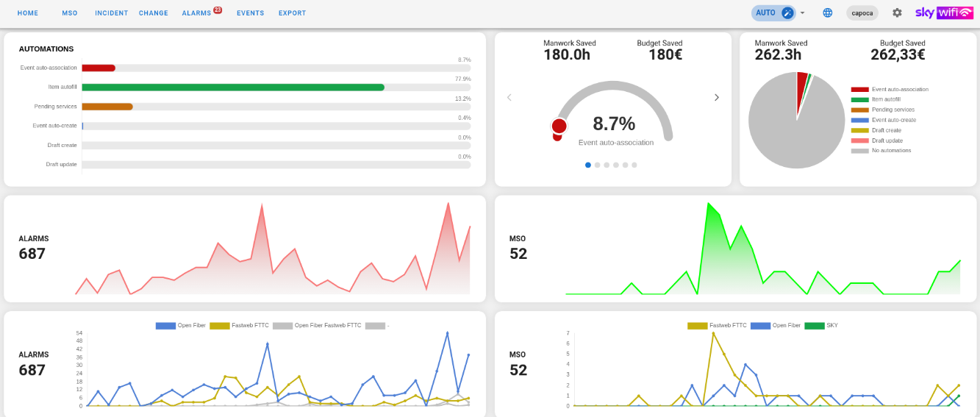Navigate to the EVENTS page
Screen dimensions: 980x417
pos(250,13)
